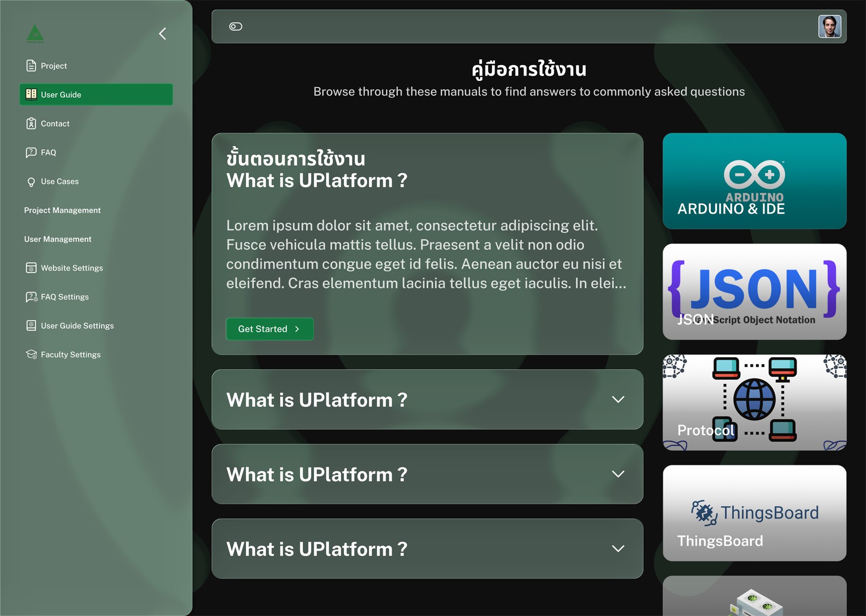Open the Use Cases page
Viewport: 866px width, 616px height.
[96, 181]
